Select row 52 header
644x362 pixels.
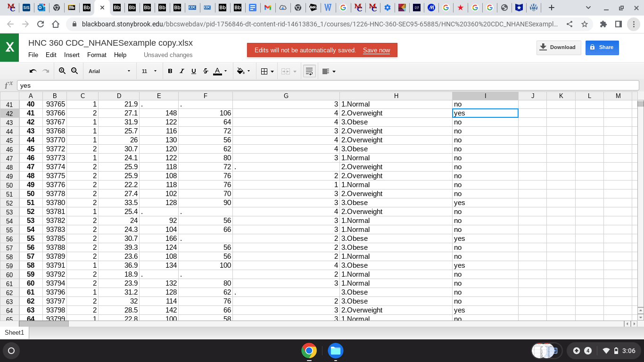pyautogui.click(x=9, y=203)
